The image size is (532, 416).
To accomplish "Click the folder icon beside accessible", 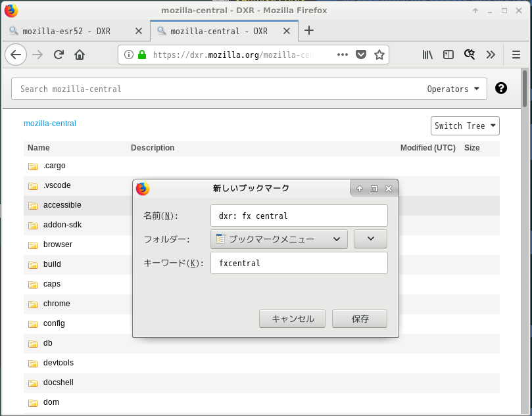I will tap(33, 206).
